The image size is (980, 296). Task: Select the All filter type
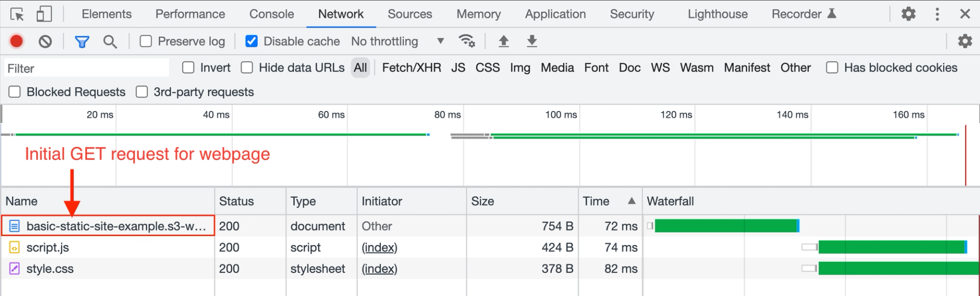pyautogui.click(x=360, y=67)
